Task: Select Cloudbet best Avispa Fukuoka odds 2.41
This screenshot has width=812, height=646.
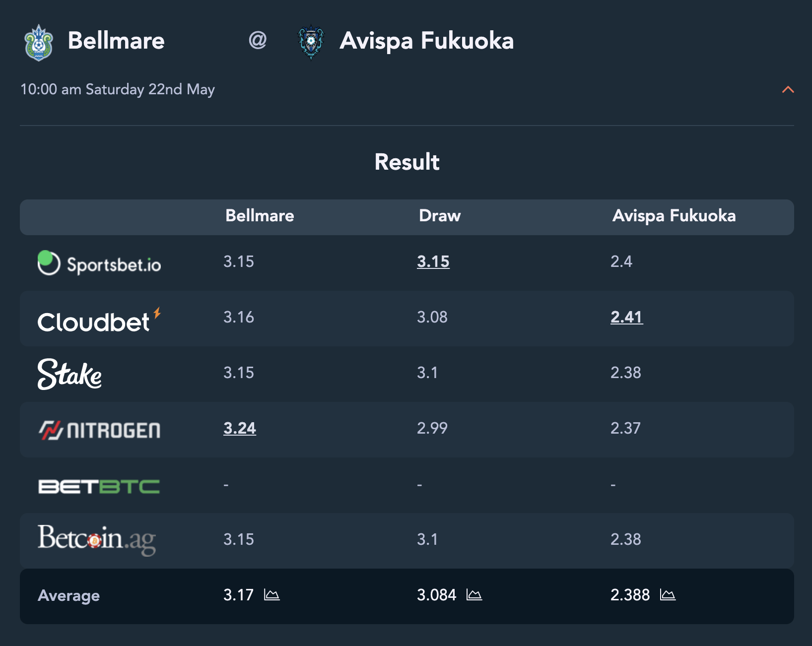Action: tap(627, 317)
